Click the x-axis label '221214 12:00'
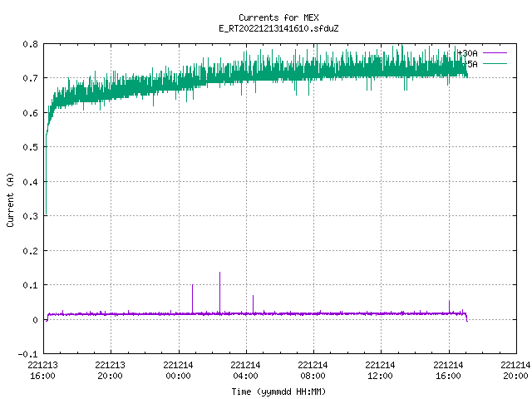Viewport: 532px width, 399px height. tap(380, 371)
